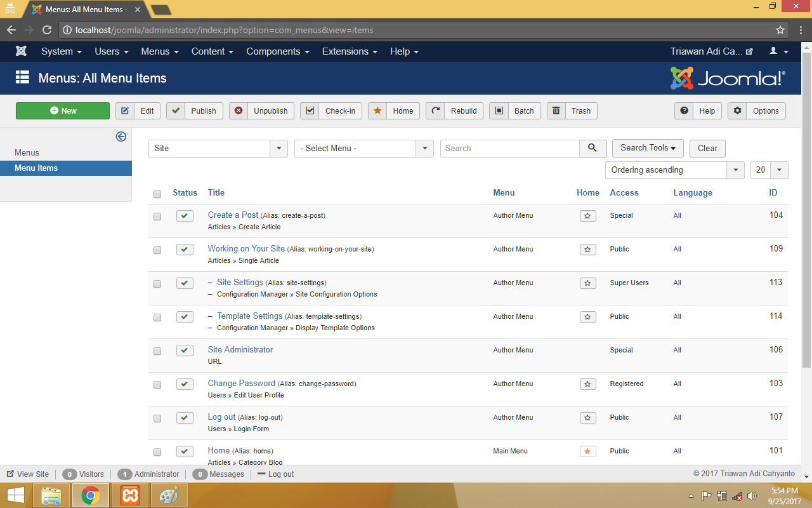
Task: Tick the checkbox for Create a Post
Action: (x=157, y=217)
